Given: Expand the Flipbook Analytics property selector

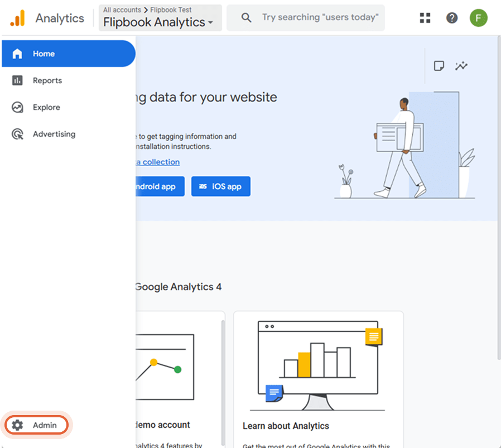Looking at the screenshot, I should click(x=160, y=18).
